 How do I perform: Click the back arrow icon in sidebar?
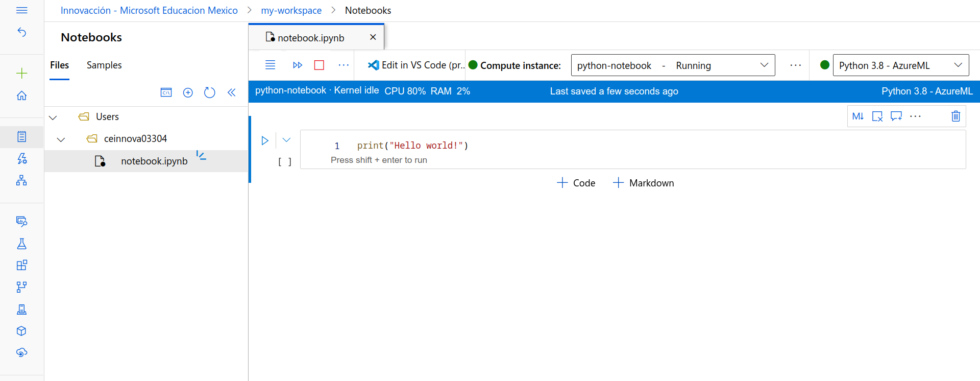pyautogui.click(x=22, y=32)
